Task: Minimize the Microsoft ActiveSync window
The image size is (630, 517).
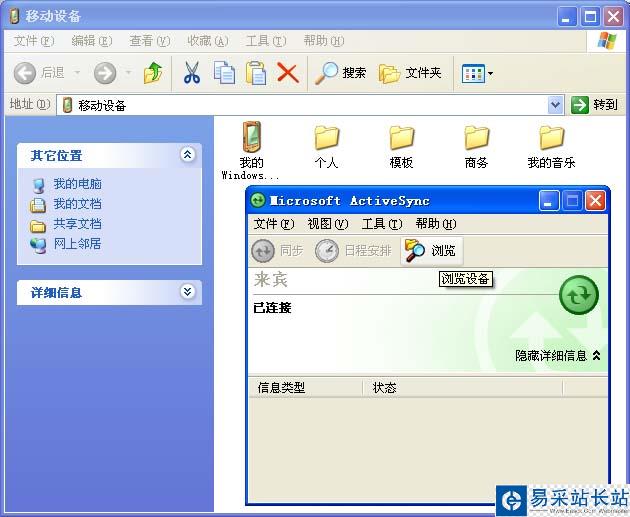Action: click(x=548, y=200)
